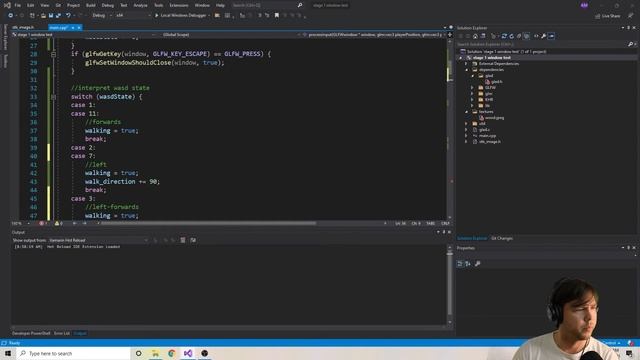Click Save icon in the toolbar
Screen dimensions: 640x360
(x=51, y=16)
